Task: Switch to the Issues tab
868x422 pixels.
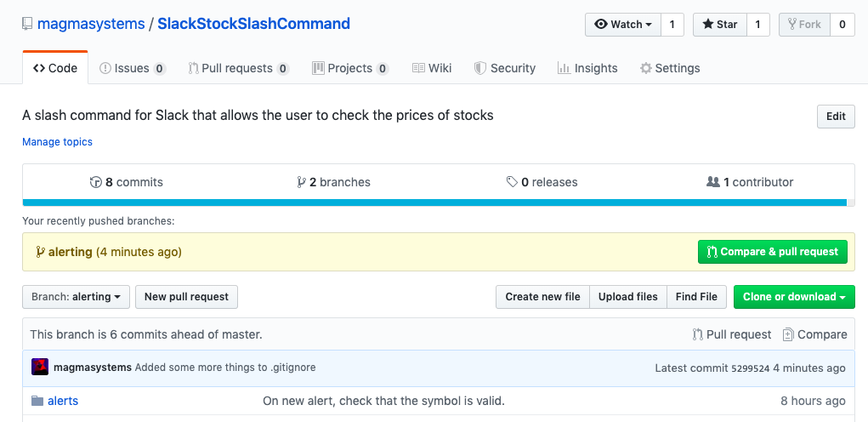Action: 133,68
